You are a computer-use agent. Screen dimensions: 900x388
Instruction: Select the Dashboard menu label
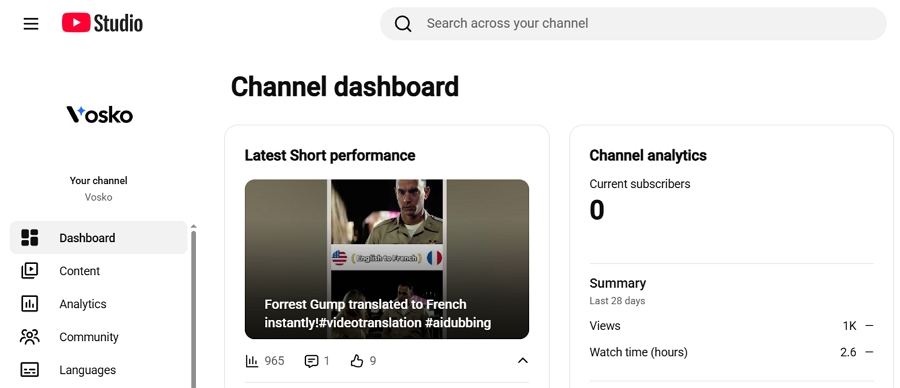point(87,238)
